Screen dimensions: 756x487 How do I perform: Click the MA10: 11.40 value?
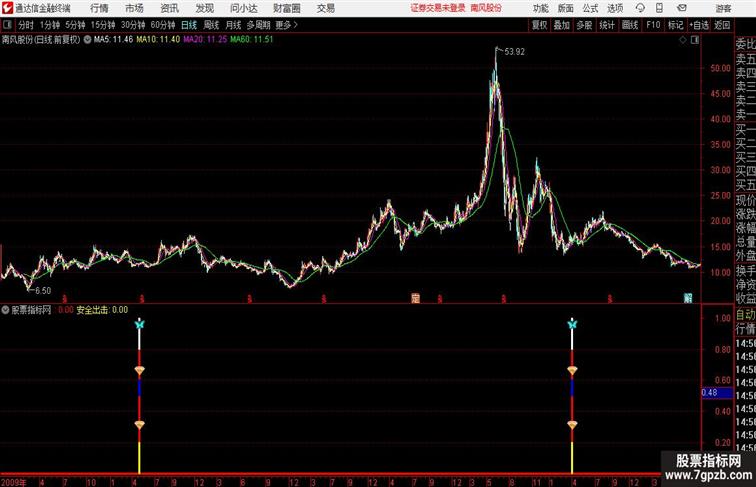158,40
